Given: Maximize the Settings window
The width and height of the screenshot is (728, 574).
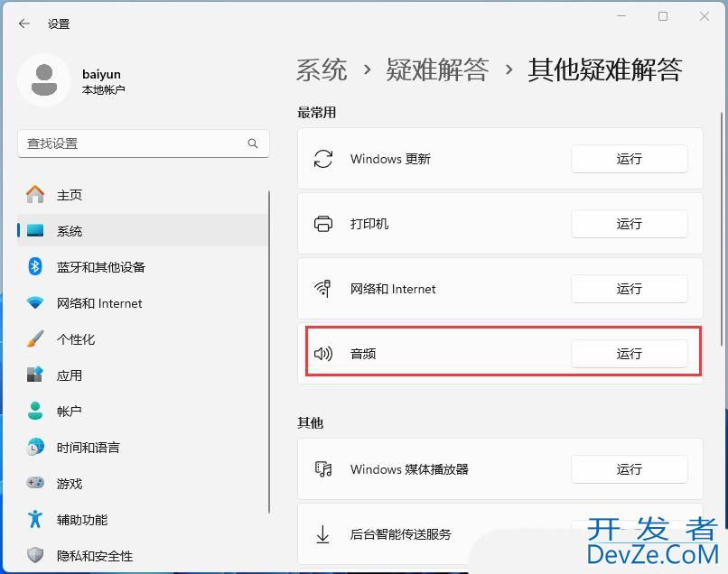Looking at the screenshot, I should [663, 16].
